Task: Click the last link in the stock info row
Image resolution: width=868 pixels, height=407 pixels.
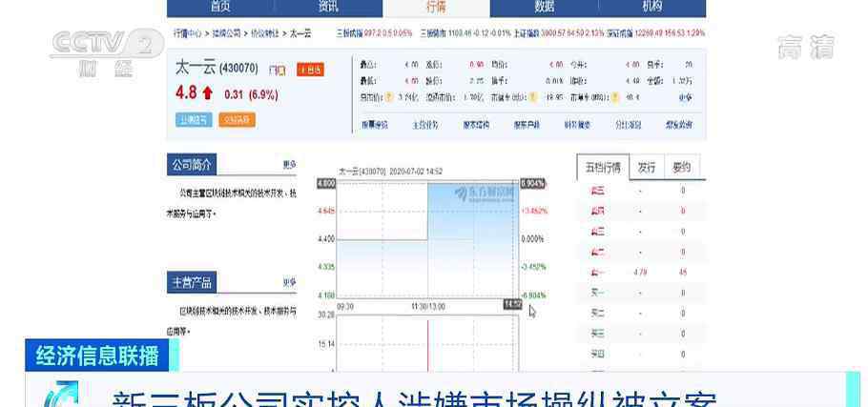Action: pos(679,125)
